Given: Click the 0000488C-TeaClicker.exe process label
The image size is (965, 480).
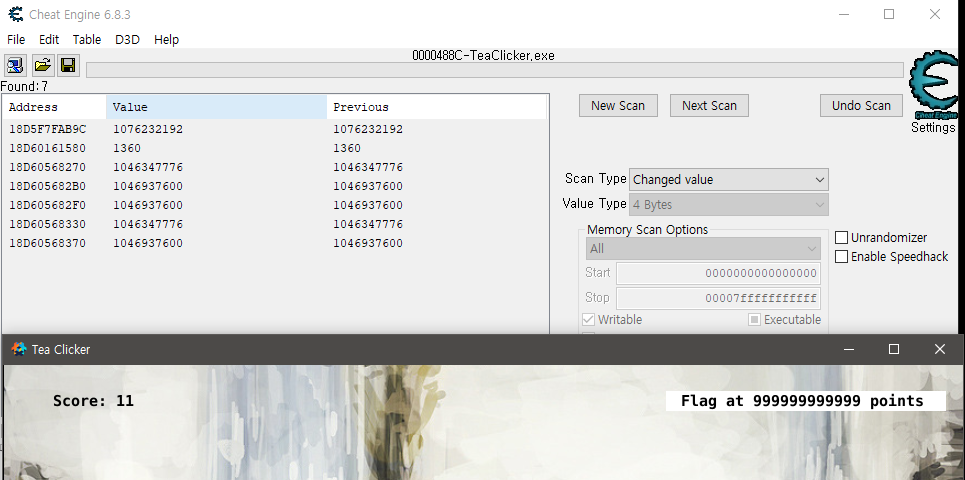Looking at the screenshot, I should coord(483,55).
